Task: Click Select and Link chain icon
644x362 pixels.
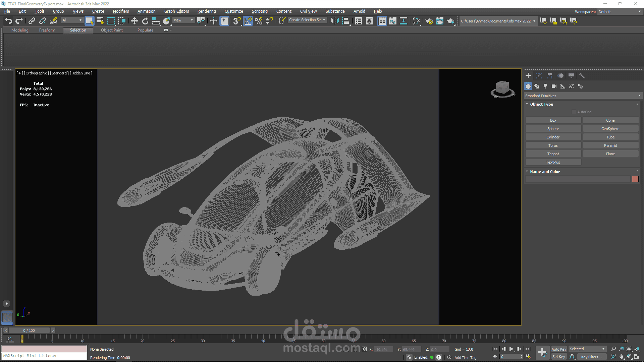Action: pos(32,21)
